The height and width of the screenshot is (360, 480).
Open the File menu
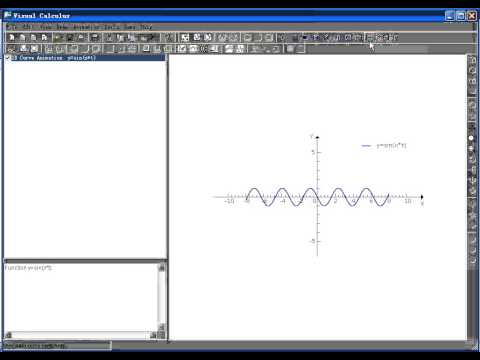11,27
